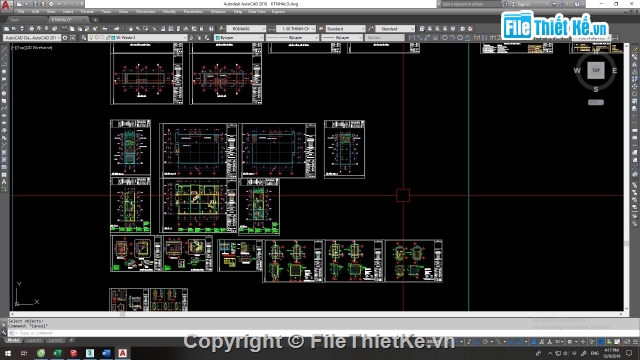Toggle Clean Screen in the status bar
The width and height of the screenshot is (640, 360).
click(x=627, y=342)
